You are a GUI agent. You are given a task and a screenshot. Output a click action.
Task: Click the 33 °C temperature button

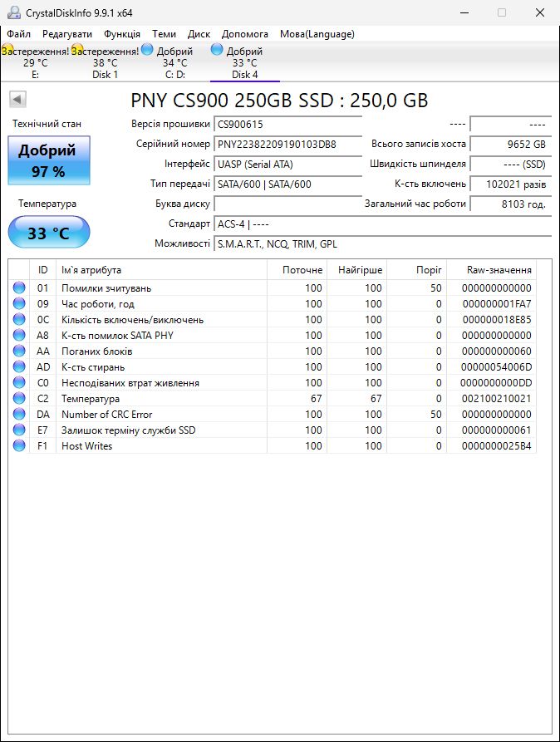pyautogui.click(x=49, y=232)
